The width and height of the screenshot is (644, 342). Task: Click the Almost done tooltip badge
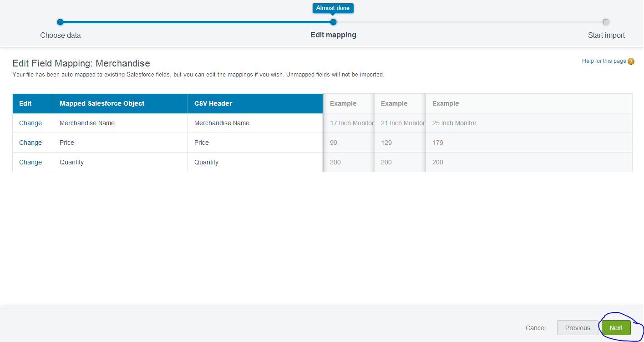tap(333, 8)
